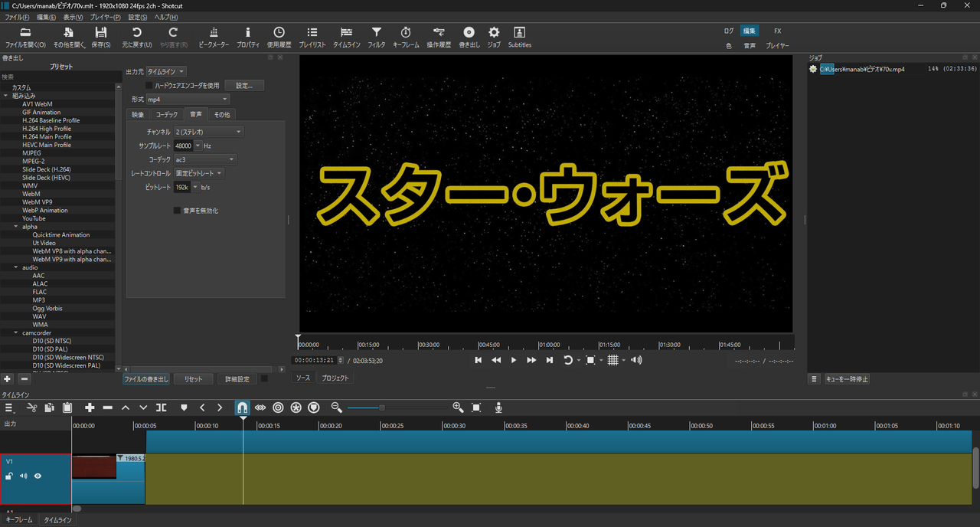Click the 詳細設定 button
Image resolution: width=980 pixels, height=527 pixels.
click(x=237, y=379)
